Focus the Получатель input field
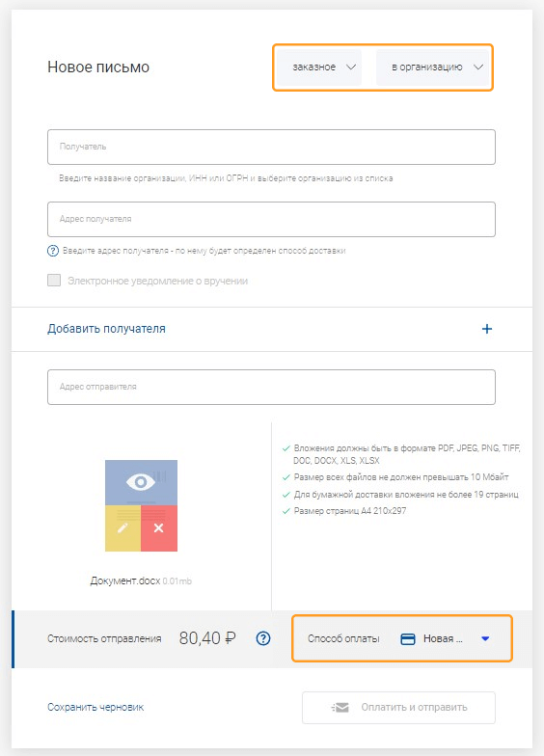Screen dimensions: 544x756 click(272, 147)
